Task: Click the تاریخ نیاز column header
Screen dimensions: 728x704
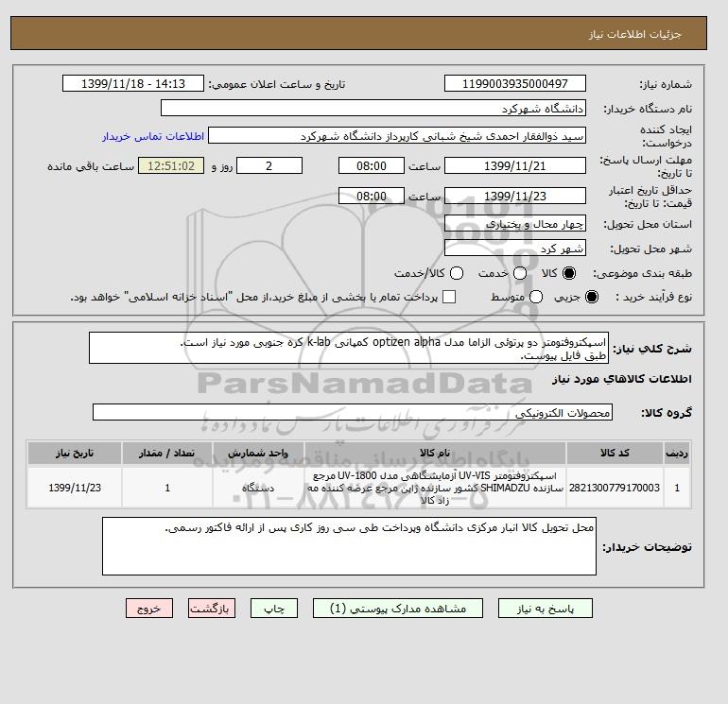Action: [x=75, y=453]
